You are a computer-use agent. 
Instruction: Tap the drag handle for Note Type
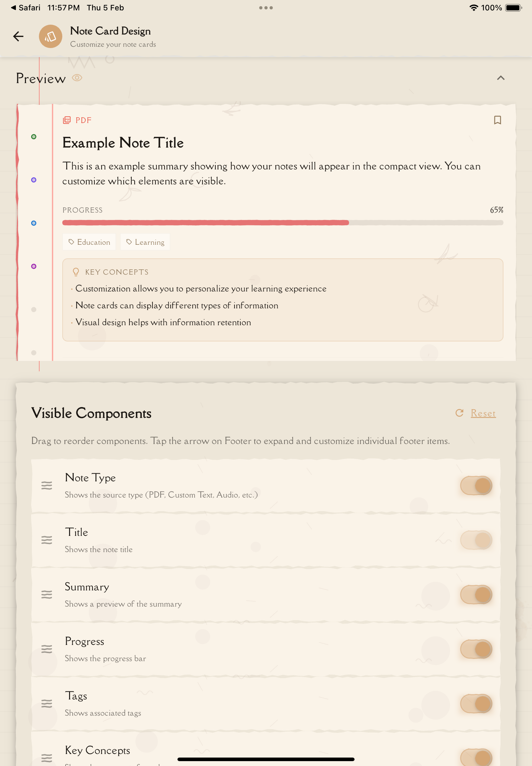(47, 485)
